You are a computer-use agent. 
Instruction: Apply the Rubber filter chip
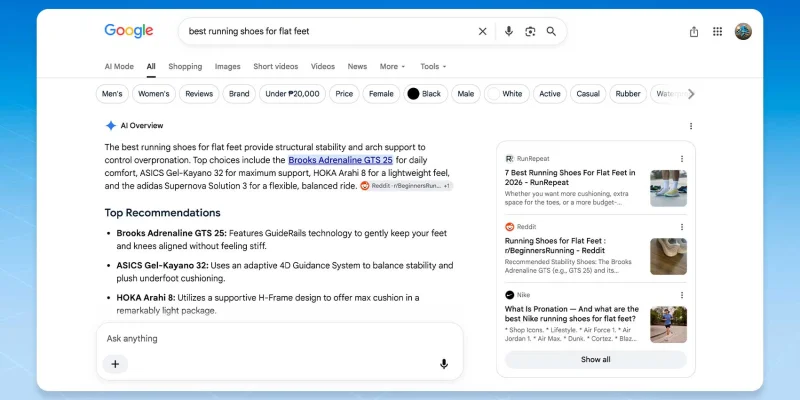click(628, 94)
